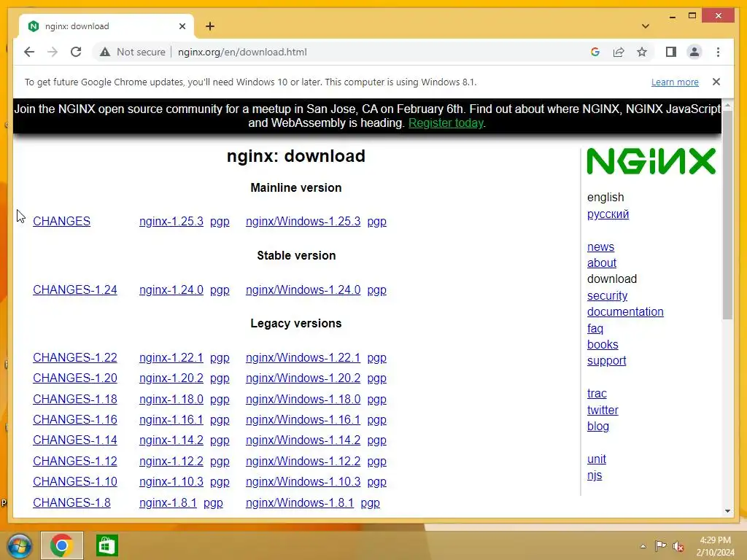Open CHANGES-1.18 link

click(x=75, y=399)
